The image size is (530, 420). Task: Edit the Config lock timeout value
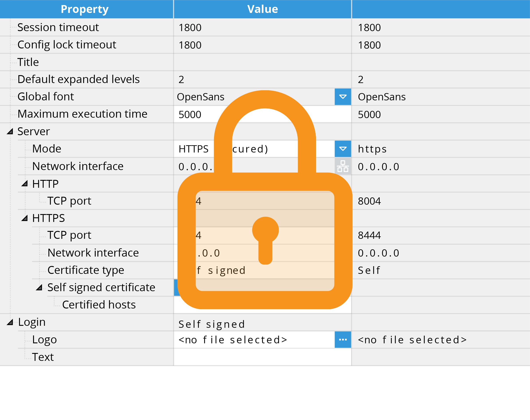[x=221, y=45]
